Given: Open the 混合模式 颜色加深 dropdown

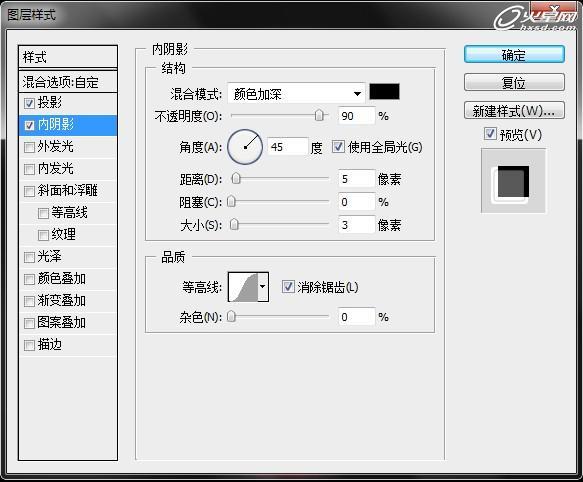Looking at the screenshot, I should click(296, 93).
